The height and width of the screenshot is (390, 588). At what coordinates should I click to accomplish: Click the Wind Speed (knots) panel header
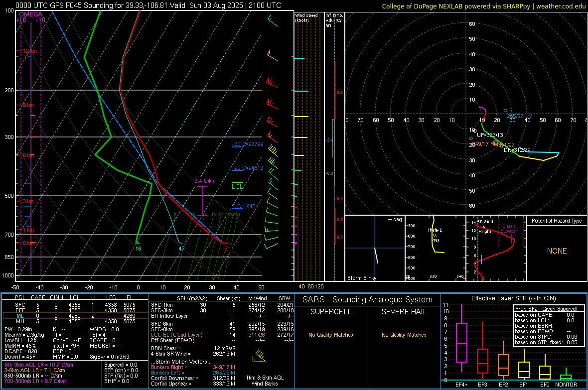306,17
